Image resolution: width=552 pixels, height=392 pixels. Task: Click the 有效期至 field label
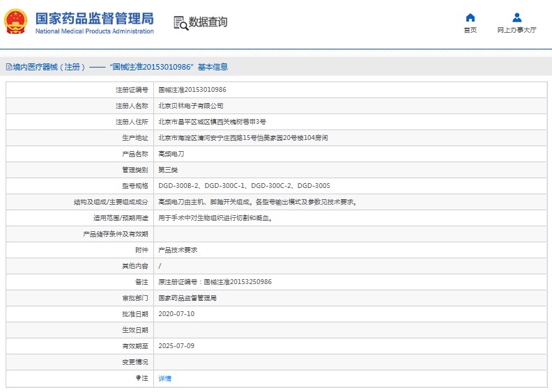135,346
